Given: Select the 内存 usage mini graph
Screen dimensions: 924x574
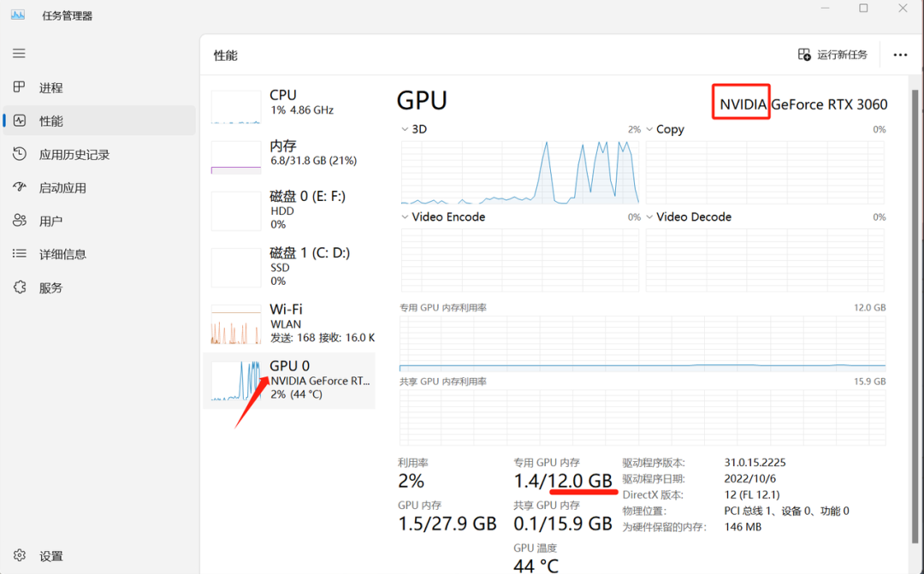Looking at the screenshot, I should click(x=236, y=158).
